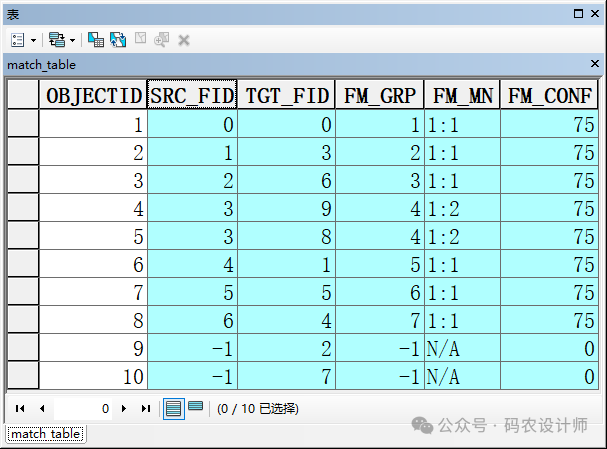This screenshot has height=449, width=607.
Task: Switch to the match_table tab at bottom
Action: (45, 434)
